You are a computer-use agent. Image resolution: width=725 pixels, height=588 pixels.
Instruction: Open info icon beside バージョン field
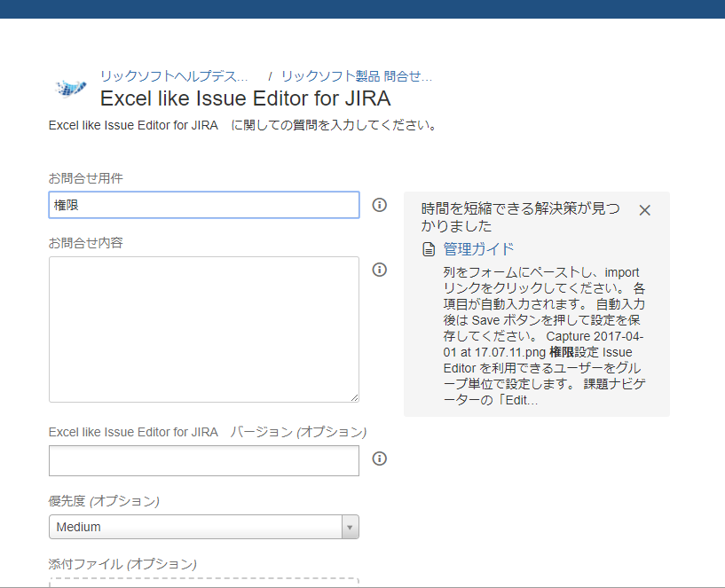click(379, 459)
